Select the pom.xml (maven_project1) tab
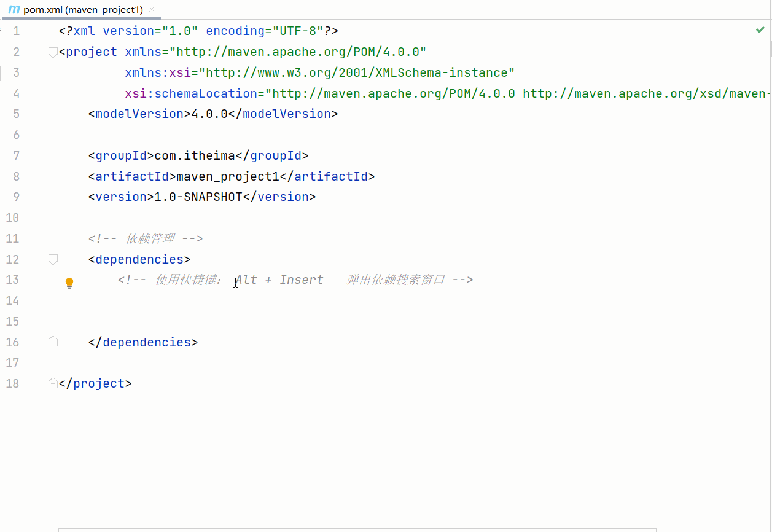 click(83, 10)
